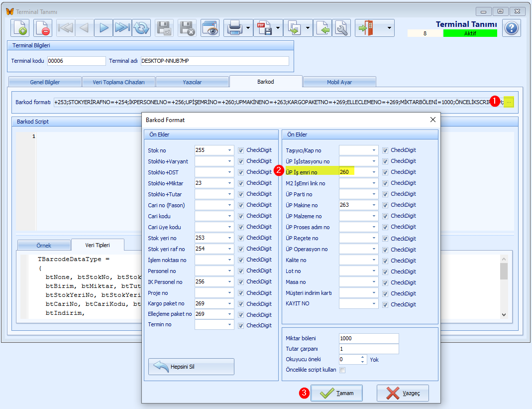Image resolution: width=532 pixels, height=409 pixels.
Task: Open the print preview eye icon
Action: tap(210, 28)
